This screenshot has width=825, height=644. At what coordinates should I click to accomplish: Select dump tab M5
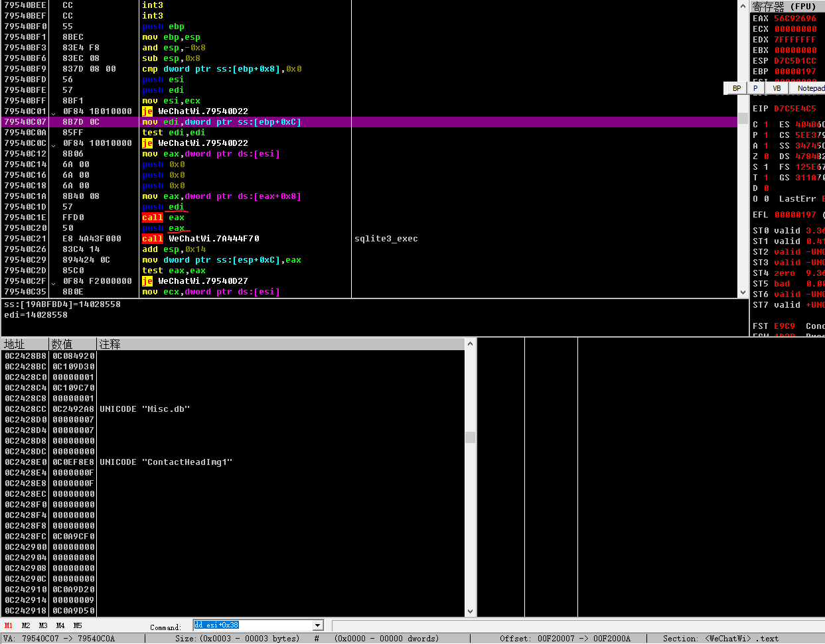77,625
